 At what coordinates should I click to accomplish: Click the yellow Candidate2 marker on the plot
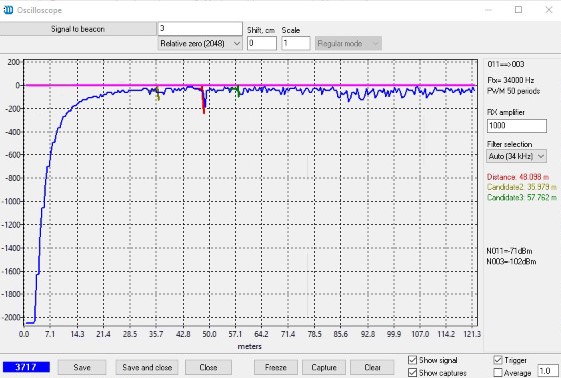157,93
